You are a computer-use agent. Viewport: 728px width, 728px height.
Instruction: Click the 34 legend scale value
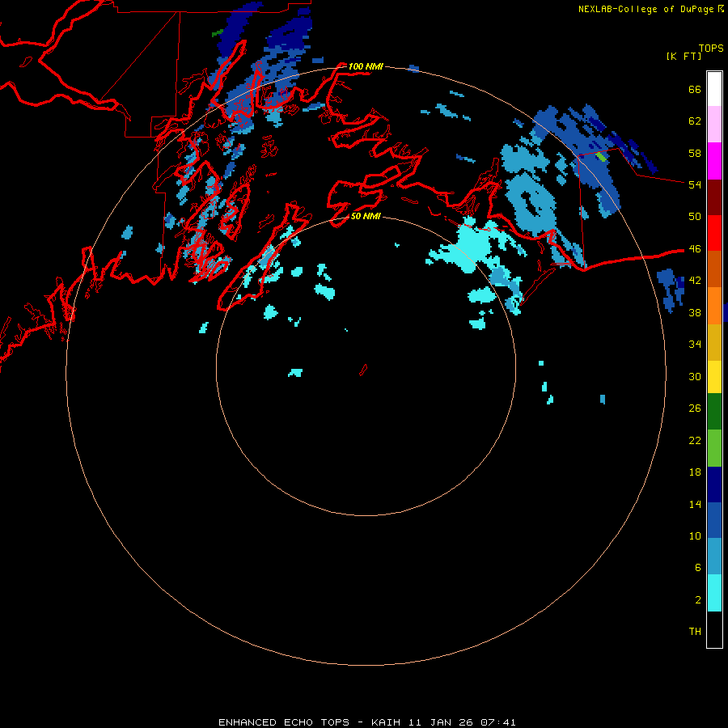click(x=695, y=344)
